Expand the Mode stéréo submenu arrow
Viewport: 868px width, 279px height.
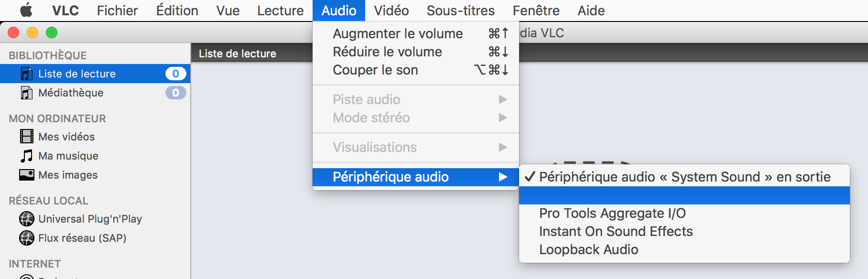point(503,118)
